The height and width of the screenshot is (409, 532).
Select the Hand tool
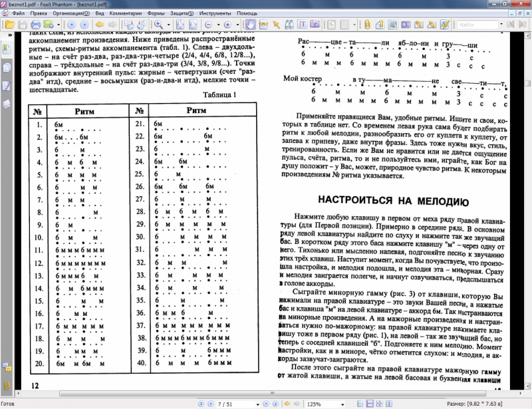(251, 25)
